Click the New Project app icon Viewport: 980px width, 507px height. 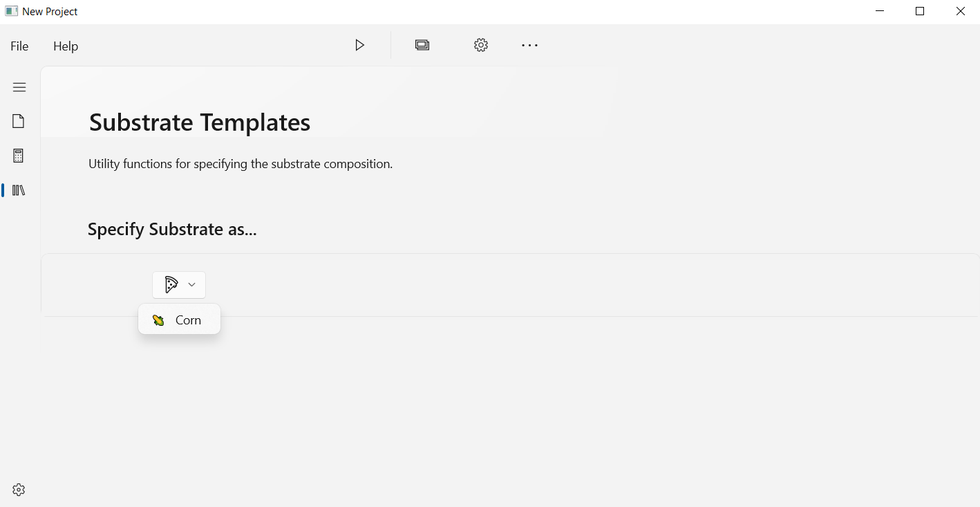(11, 11)
